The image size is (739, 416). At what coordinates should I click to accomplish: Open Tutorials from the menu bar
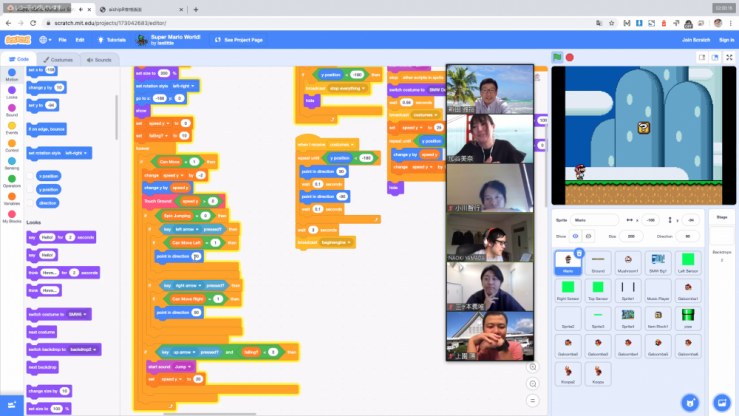coord(112,40)
